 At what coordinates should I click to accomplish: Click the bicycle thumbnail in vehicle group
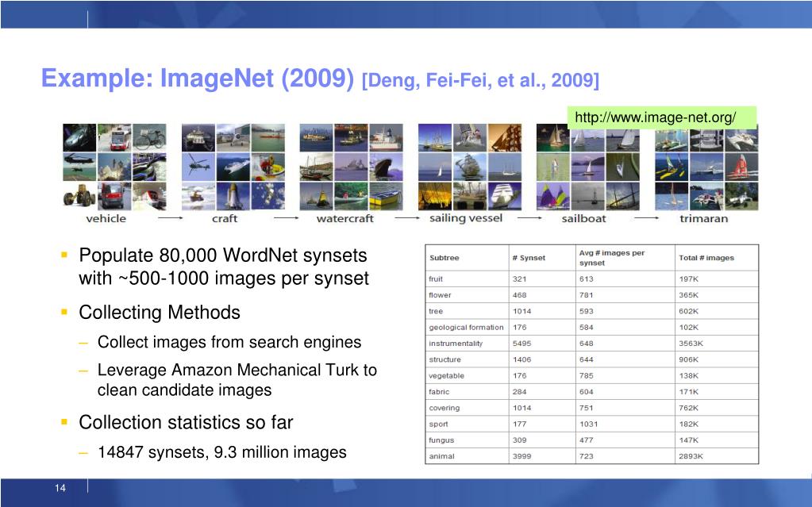pos(150,137)
